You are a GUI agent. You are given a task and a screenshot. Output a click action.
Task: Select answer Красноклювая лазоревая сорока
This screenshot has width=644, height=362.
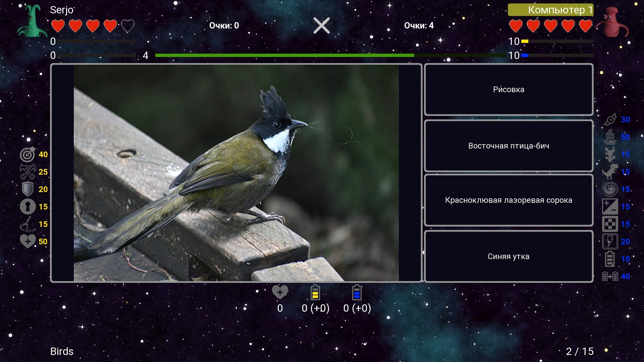(508, 200)
